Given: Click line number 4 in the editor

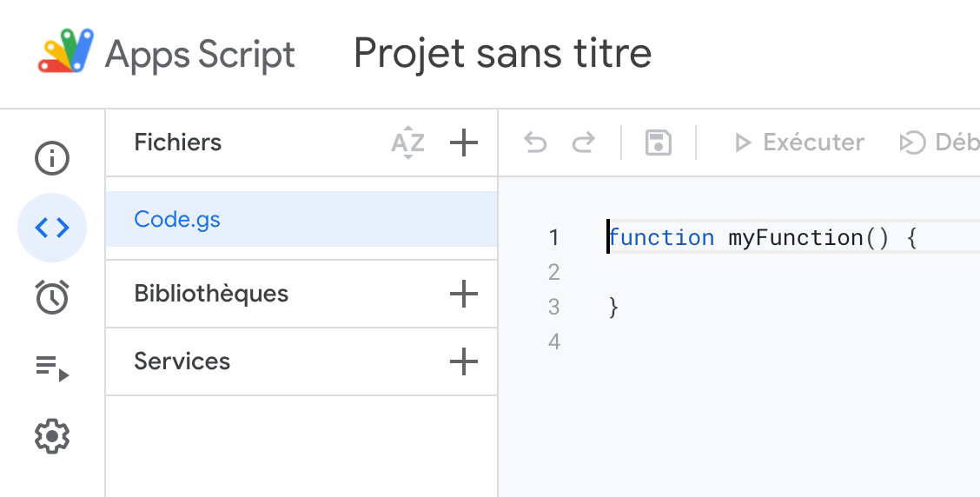Looking at the screenshot, I should (553, 341).
